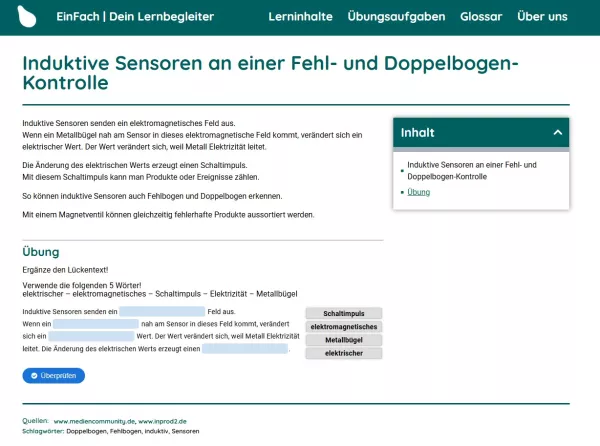Click the pear logo icon in header
This screenshot has height=446, width=600.
27,16
